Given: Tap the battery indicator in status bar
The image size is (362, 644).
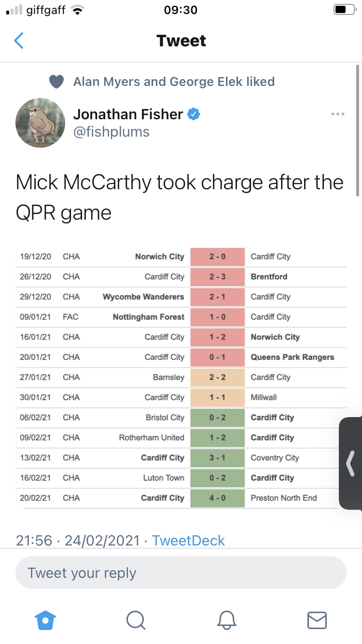Looking at the screenshot, I should (x=344, y=10).
